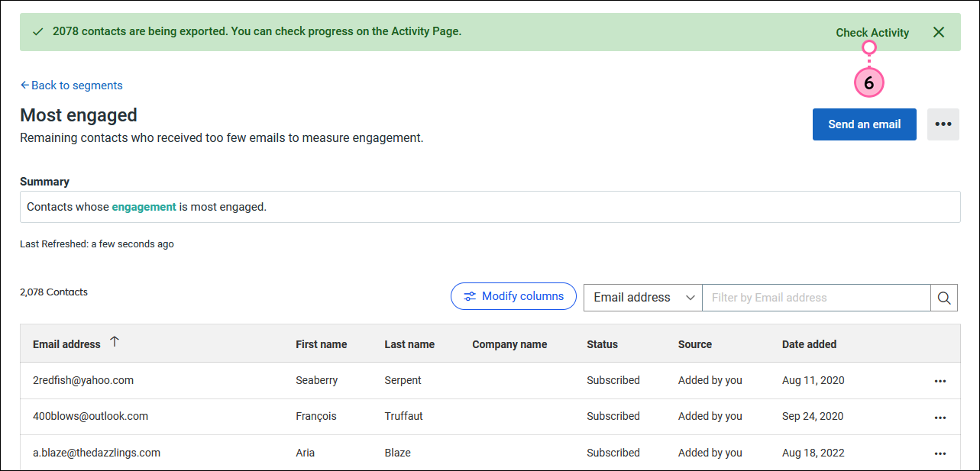The height and width of the screenshot is (471, 980).
Task: Open row options for 400blows@outlook.com
Action: [940, 418]
